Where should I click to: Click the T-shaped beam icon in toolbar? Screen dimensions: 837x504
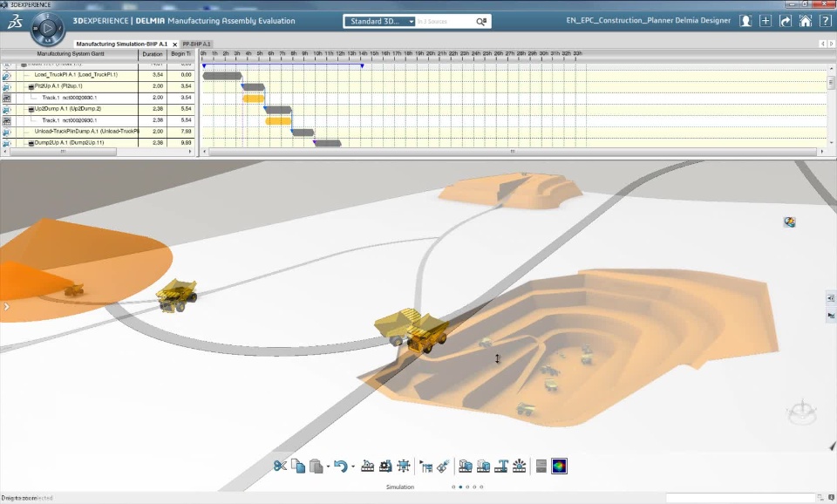pos(501,467)
